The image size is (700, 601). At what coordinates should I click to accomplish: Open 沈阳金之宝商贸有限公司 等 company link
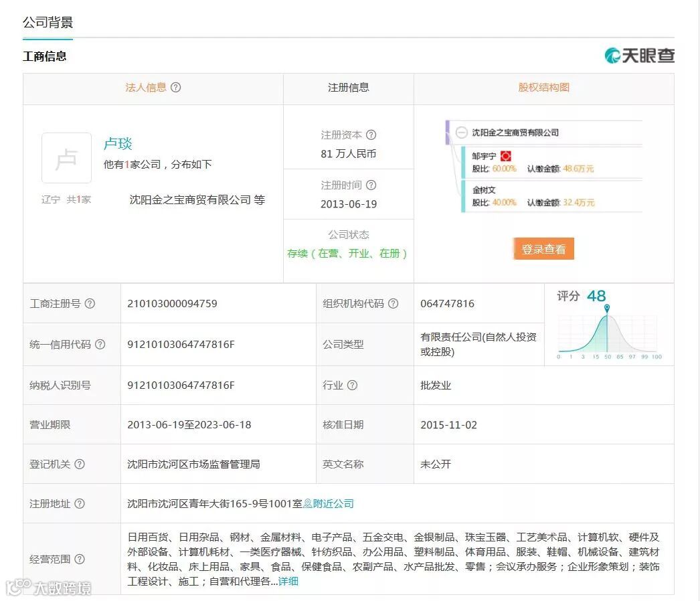click(x=197, y=199)
